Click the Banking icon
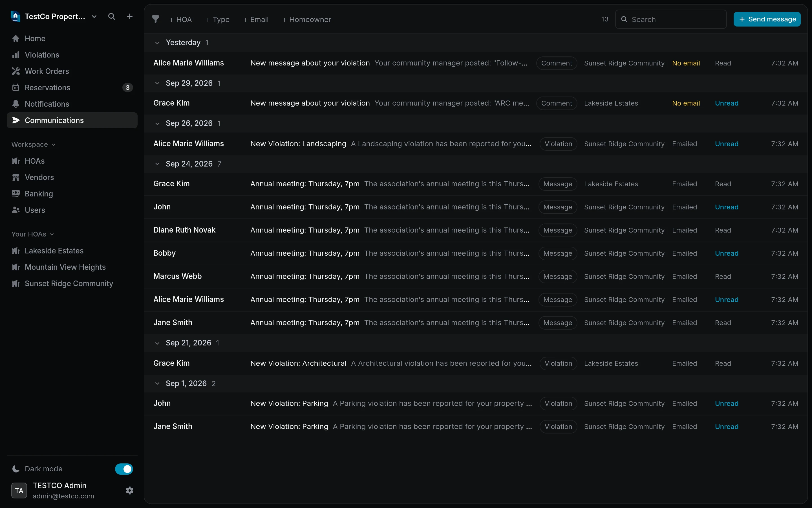812x508 pixels. (x=16, y=194)
